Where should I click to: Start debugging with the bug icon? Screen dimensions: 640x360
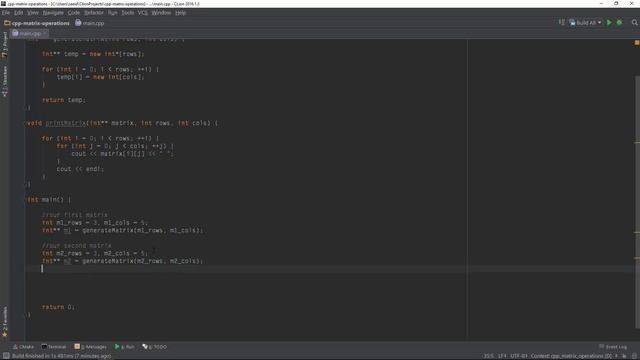(619, 23)
